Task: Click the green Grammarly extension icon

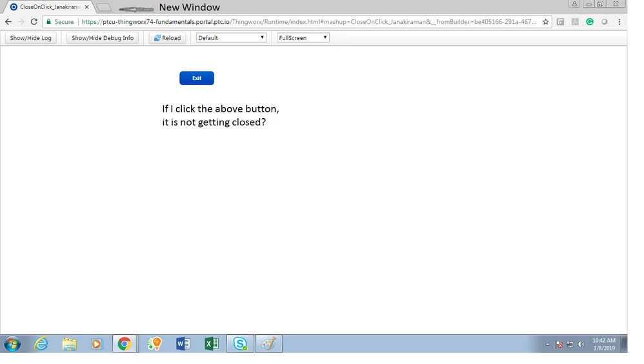Action: [x=590, y=22]
